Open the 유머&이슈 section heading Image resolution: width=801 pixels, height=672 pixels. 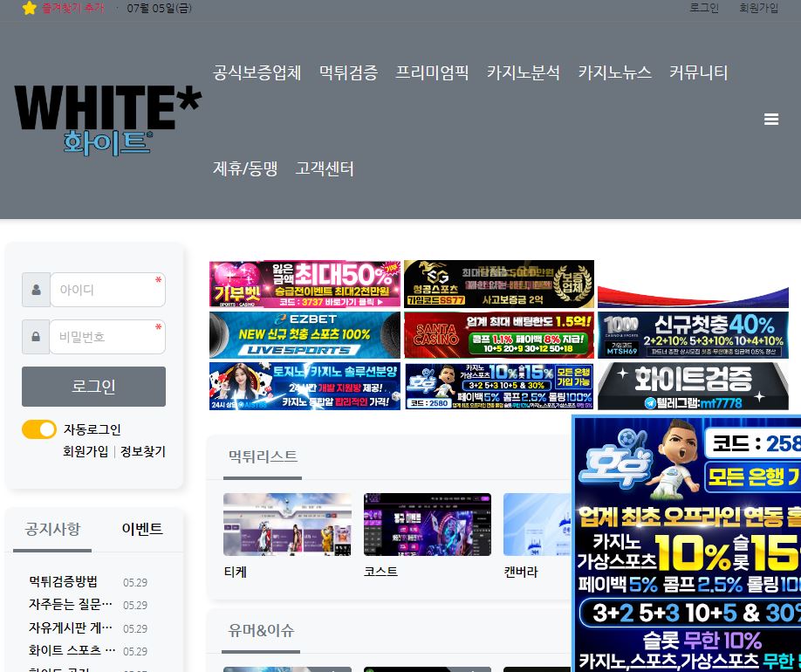[261, 630]
